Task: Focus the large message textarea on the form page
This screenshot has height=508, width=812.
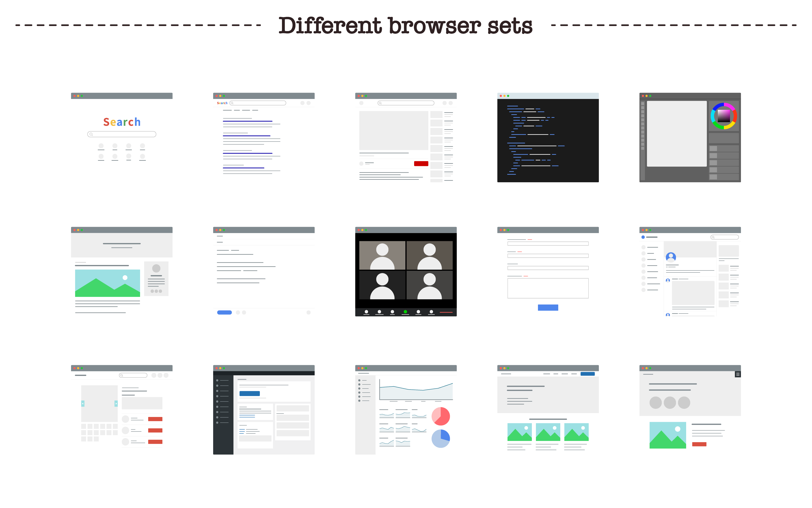Action: tap(548, 288)
